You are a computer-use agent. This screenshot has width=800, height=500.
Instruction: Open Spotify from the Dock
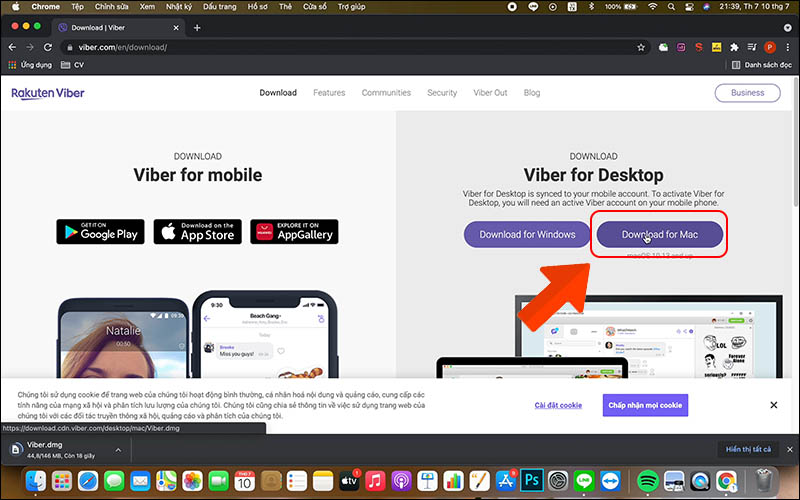click(x=647, y=481)
